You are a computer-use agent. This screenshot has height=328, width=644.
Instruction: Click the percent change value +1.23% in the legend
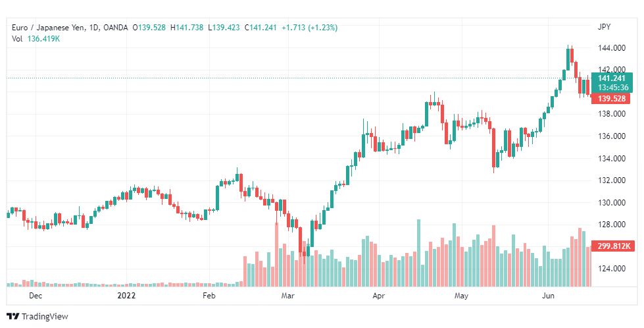[324, 28]
